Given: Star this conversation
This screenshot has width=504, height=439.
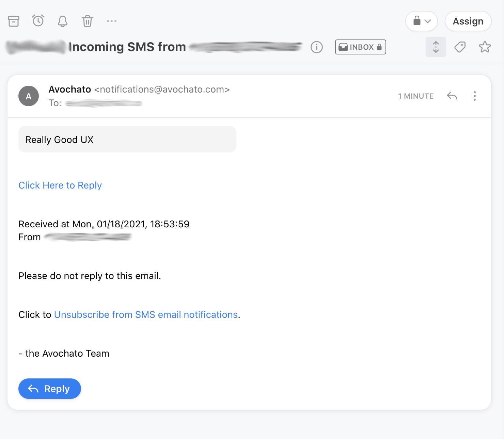Looking at the screenshot, I should pos(485,47).
